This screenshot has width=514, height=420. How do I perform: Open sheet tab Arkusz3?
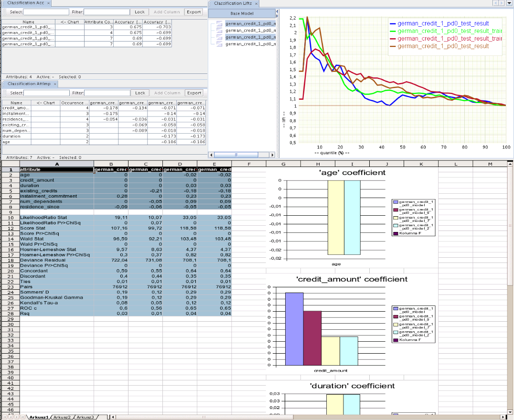pyautogui.click(x=85, y=417)
